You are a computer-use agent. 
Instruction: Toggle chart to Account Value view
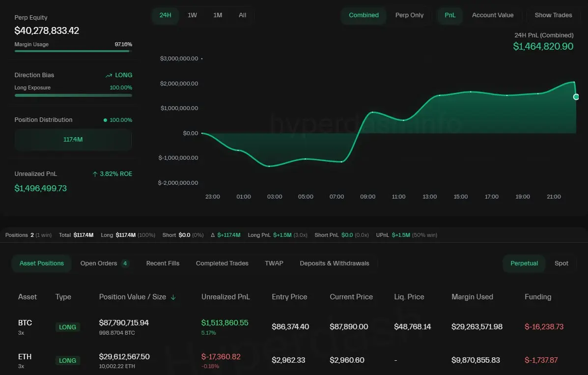pyautogui.click(x=492, y=15)
